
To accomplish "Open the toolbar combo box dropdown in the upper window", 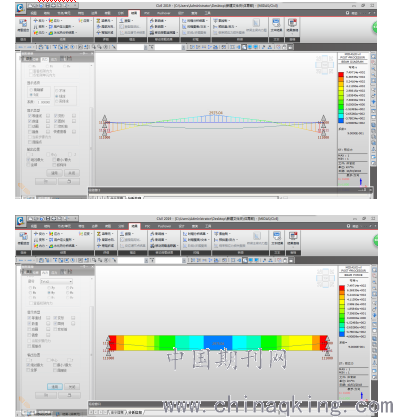I will tap(145, 47).
